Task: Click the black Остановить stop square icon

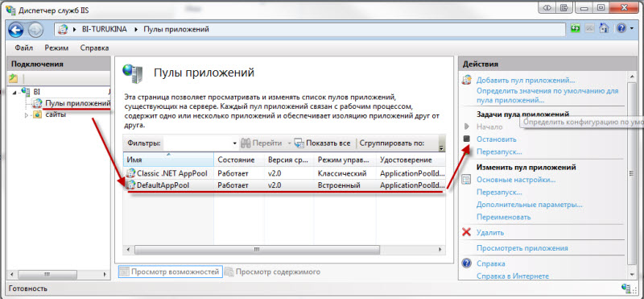Action: (x=466, y=139)
